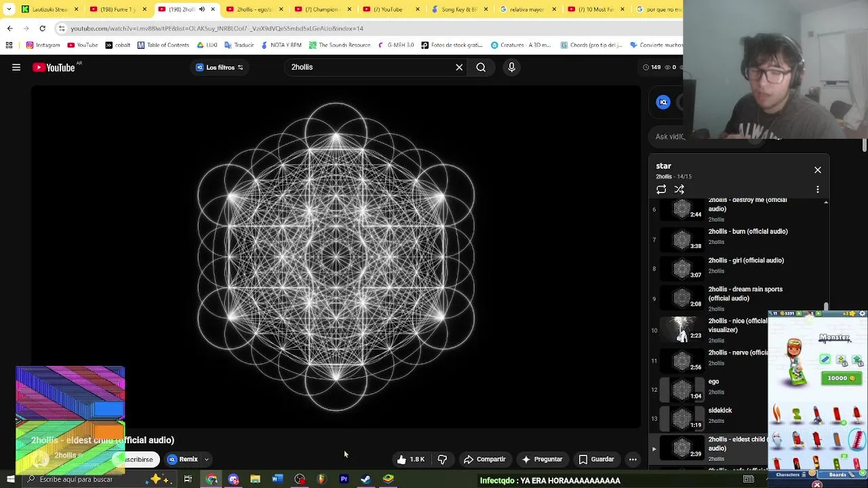This screenshot has width=868, height=488.
Task: Close the star playlist panel
Action: [x=818, y=170]
